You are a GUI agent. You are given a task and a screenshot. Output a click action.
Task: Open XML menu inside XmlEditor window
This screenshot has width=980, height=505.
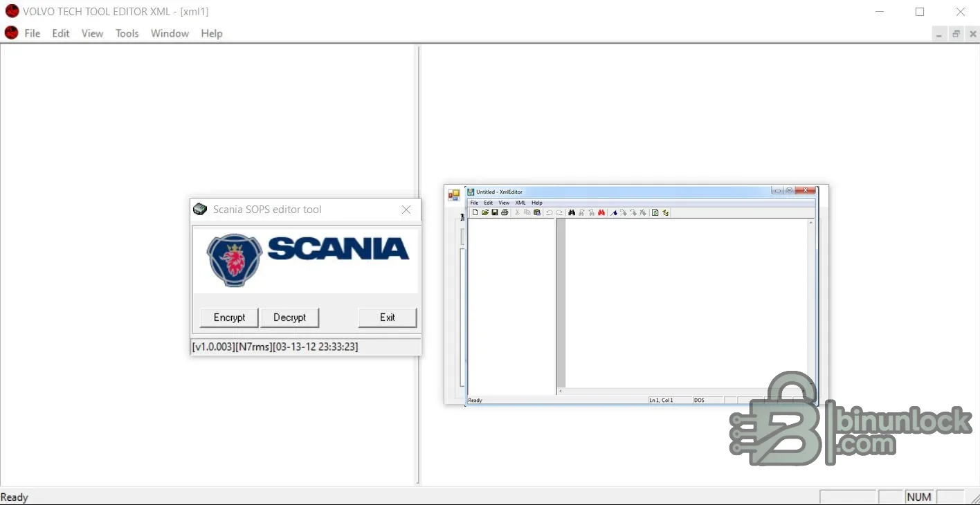pos(520,203)
